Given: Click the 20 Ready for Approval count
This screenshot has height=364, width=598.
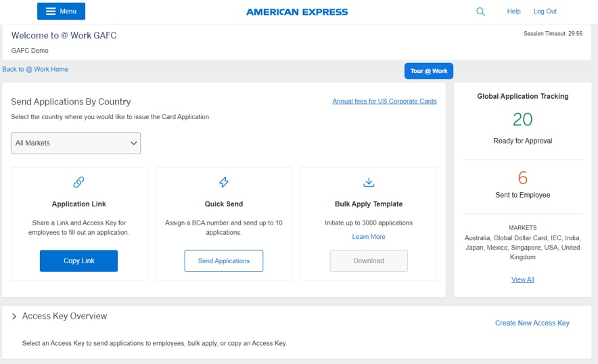Looking at the screenshot, I should tap(522, 120).
